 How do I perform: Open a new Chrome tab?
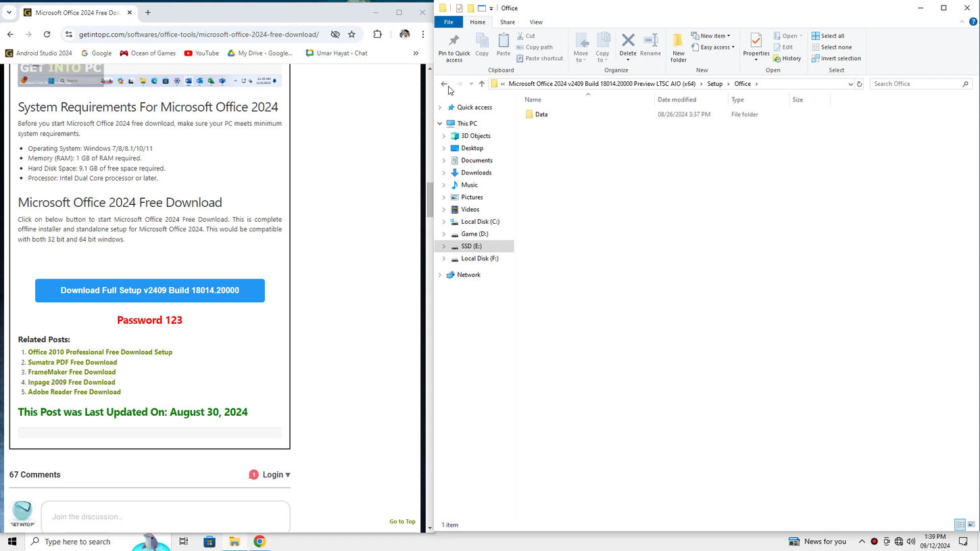[148, 12]
